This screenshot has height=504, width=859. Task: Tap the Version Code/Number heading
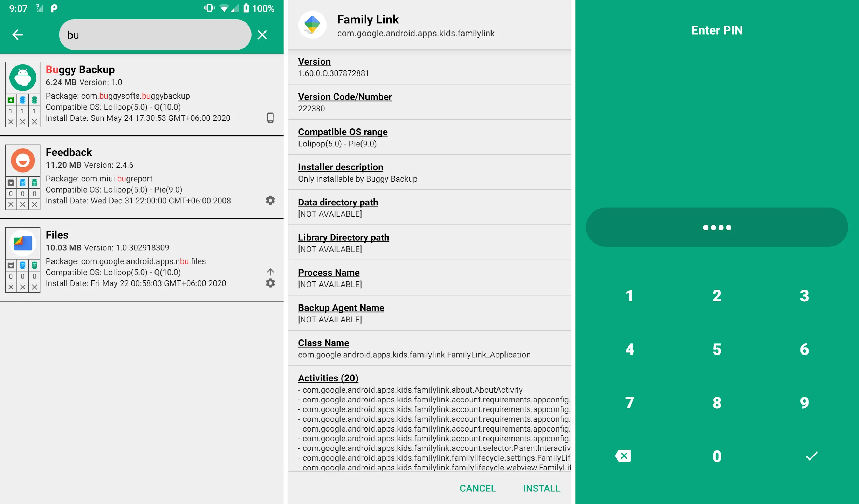pyautogui.click(x=345, y=97)
